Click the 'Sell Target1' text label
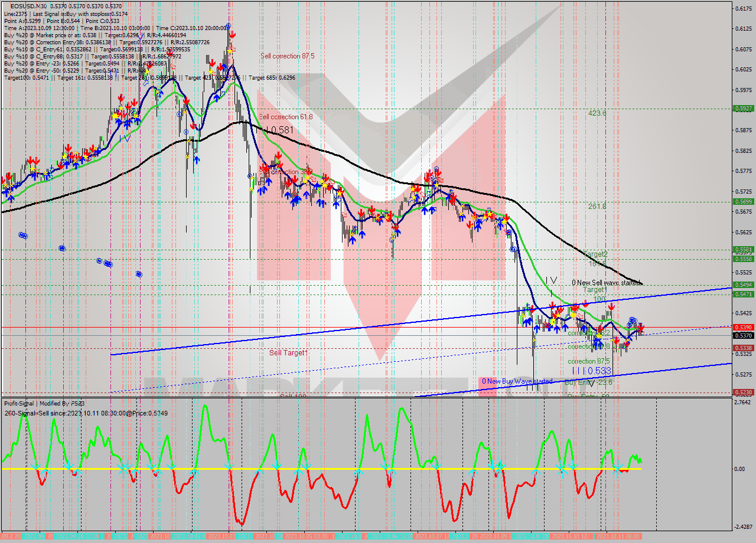 (x=289, y=353)
